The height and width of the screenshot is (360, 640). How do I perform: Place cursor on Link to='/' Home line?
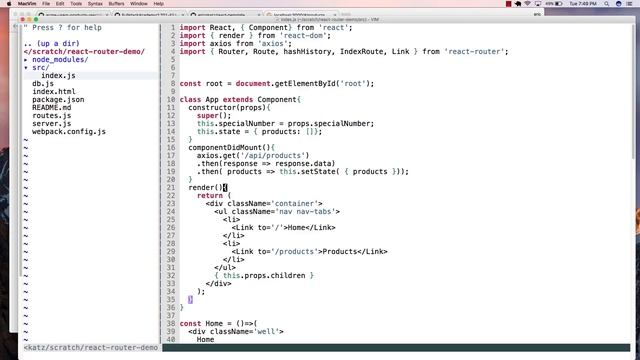pyautogui.click(x=283, y=228)
